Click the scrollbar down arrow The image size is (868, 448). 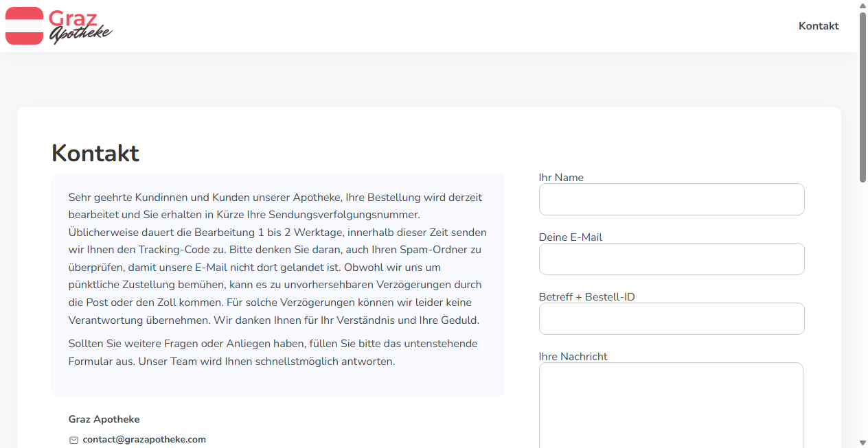(x=863, y=443)
